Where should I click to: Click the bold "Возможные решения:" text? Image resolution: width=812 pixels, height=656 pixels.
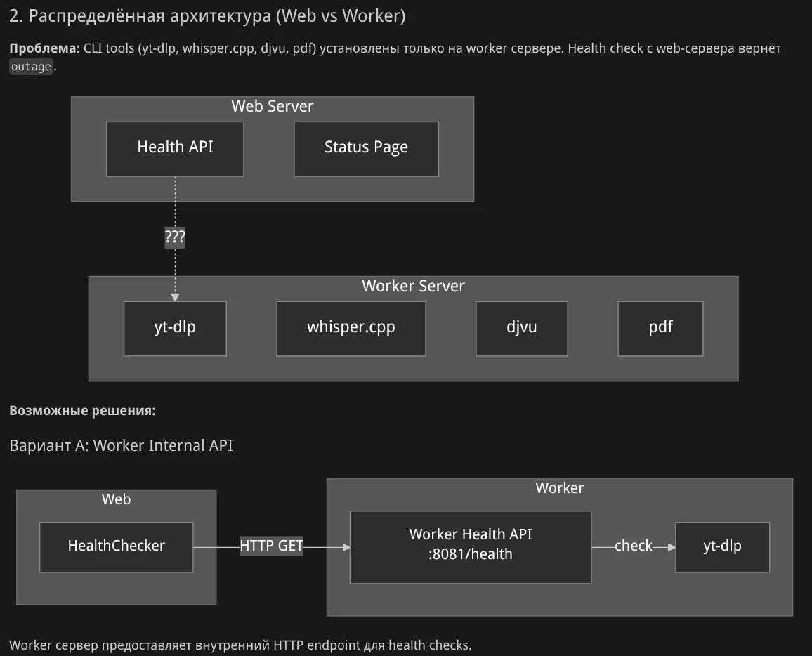[x=82, y=411]
